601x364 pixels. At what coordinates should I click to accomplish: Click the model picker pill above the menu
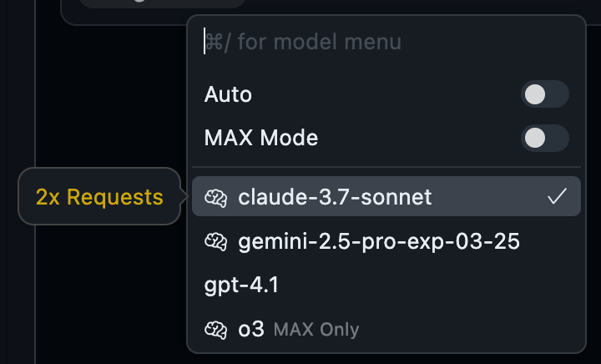162,3
